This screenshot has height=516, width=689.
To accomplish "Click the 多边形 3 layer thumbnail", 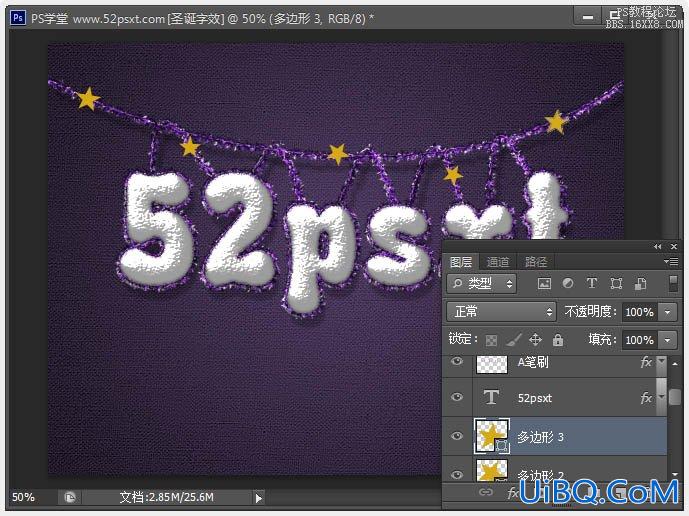I will point(492,436).
